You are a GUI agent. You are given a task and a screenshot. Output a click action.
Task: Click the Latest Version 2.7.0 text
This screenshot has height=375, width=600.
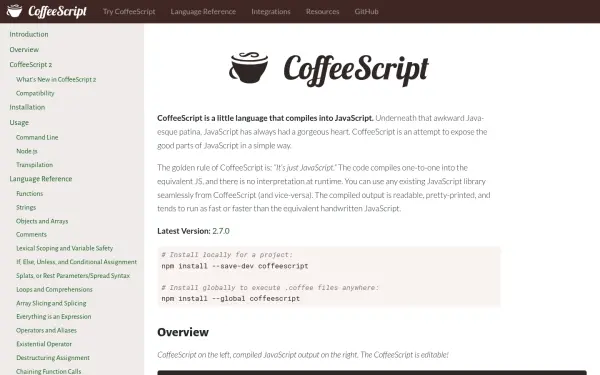(193, 231)
